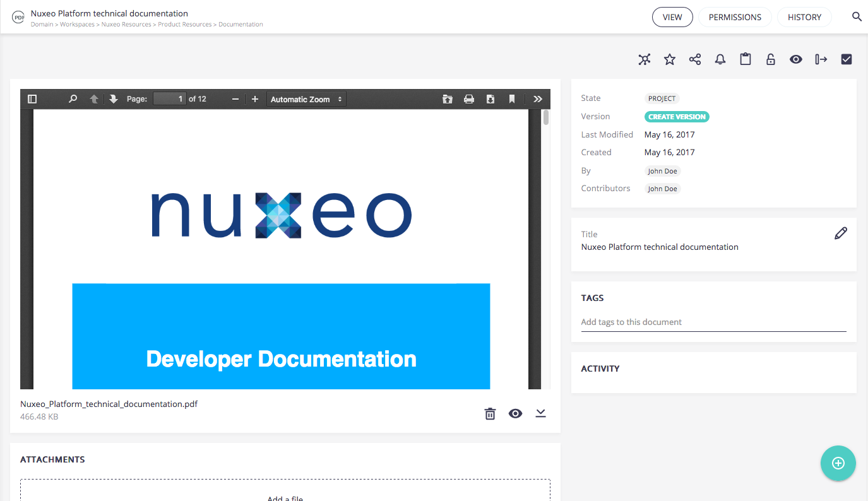Open a file in the PDF viewer
Viewport: 868px width, 501px height.
click(x=448, y=99)
